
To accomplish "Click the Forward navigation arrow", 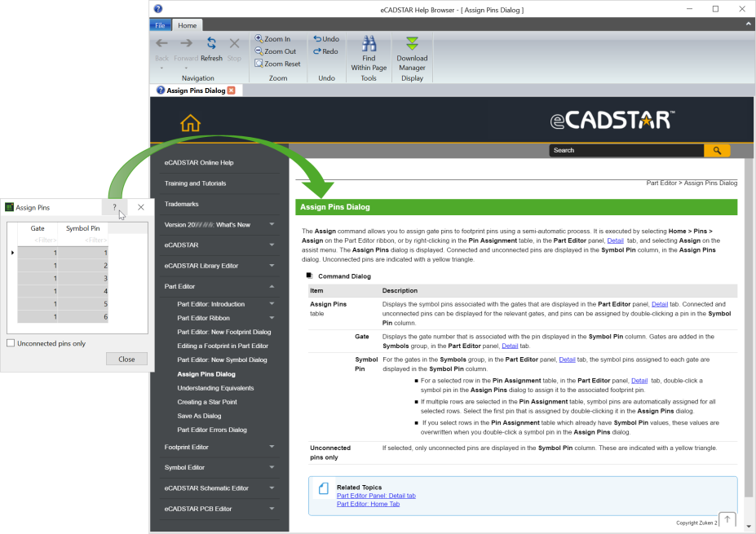I will 186,43.
